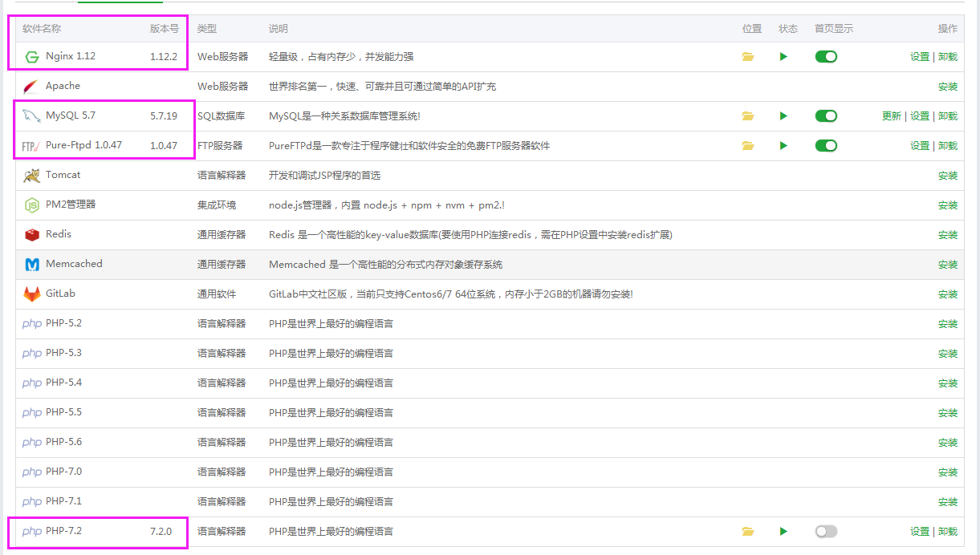Click the Memcached software name

(74, 264)
